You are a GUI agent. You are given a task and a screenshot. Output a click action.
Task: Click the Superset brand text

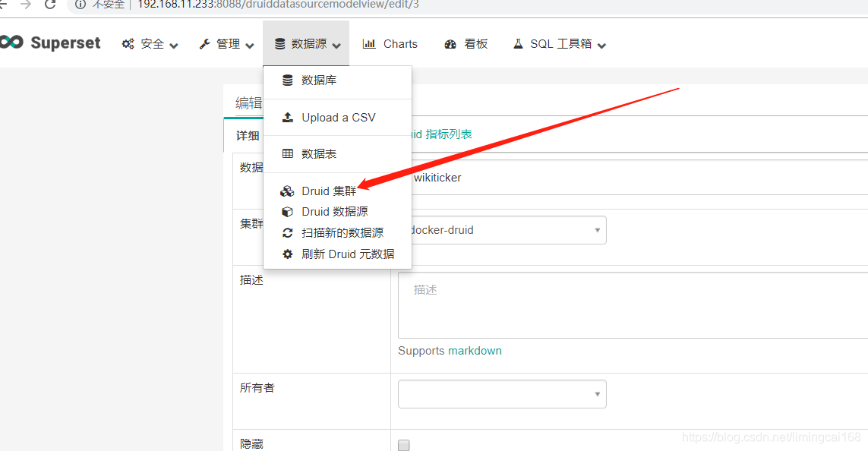66,43
